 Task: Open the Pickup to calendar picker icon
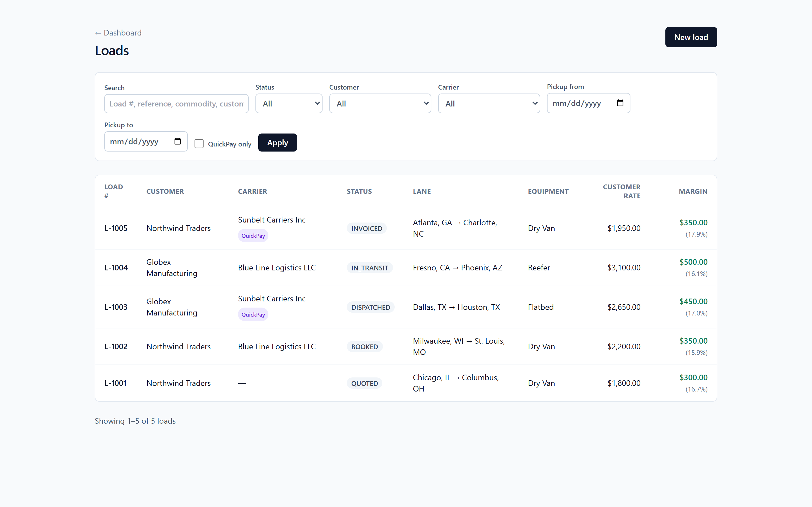click(x=178, y=141)
